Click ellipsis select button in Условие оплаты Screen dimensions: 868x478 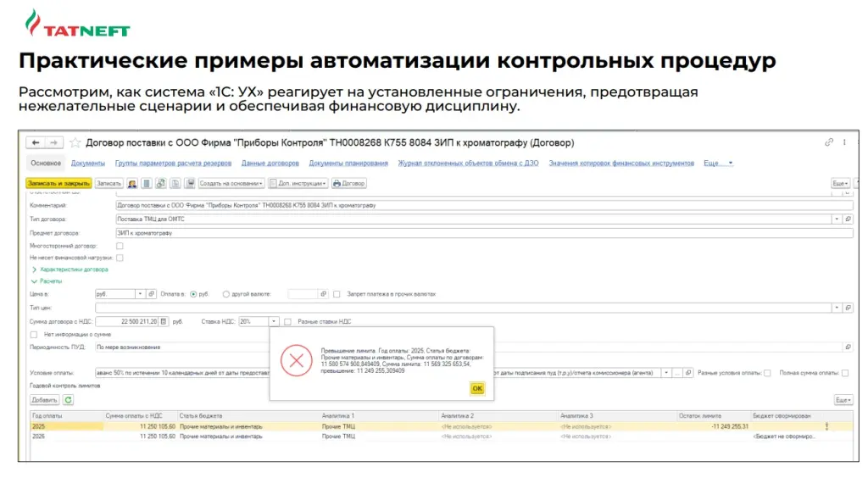tap(677, 373)
